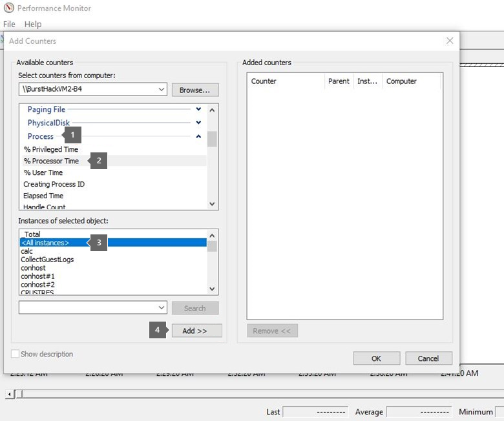Screen dimensions: 504x421
Task: Click the Counter column header
Action: pyautogui.click(x=284, y=81)
